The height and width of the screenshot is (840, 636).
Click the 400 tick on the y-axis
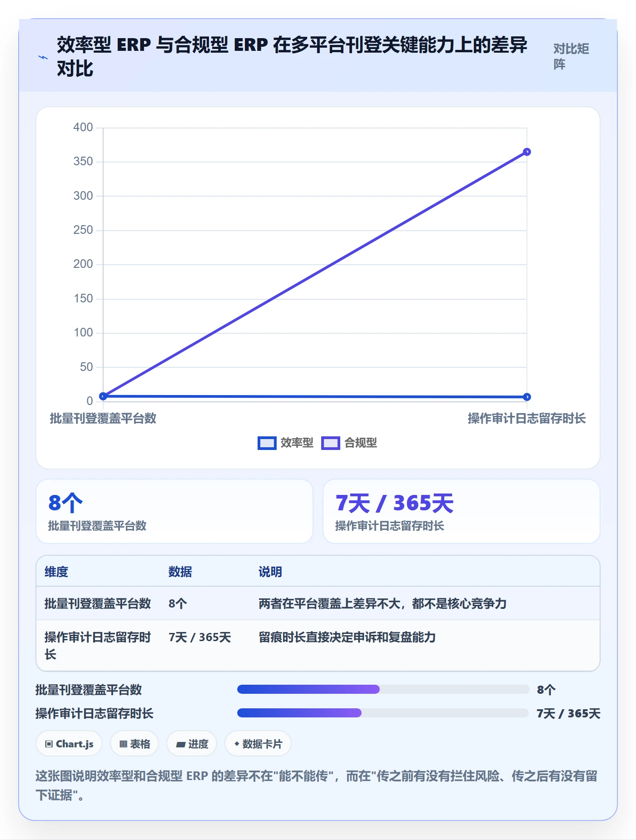point(83,128)
